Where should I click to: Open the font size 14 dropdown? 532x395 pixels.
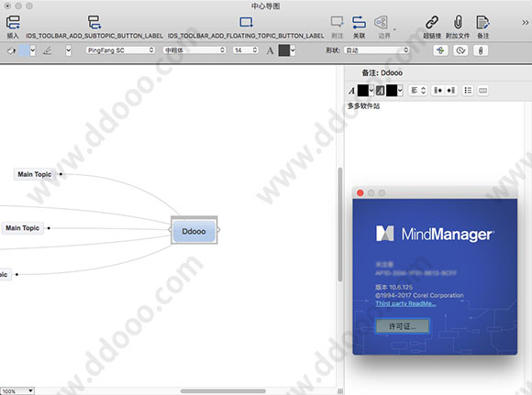click(x=246, y=50)
